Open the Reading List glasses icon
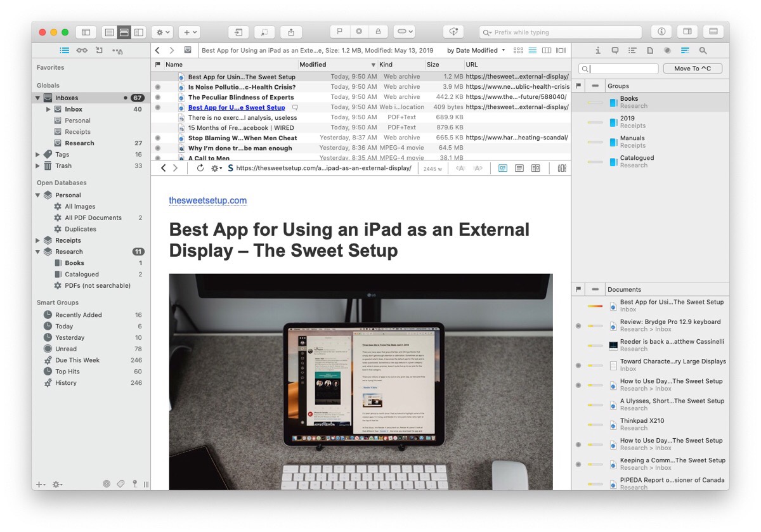The image size is (761, 532). (82, 50)
